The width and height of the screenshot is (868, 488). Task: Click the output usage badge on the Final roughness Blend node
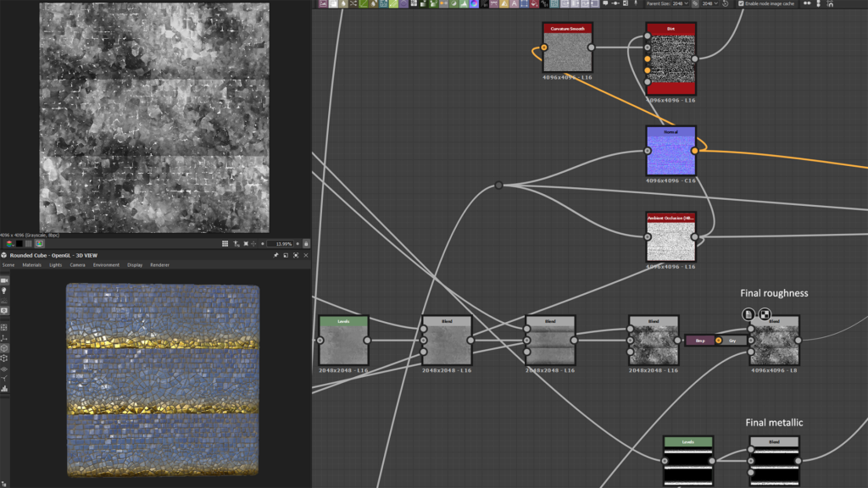(765, 313)
